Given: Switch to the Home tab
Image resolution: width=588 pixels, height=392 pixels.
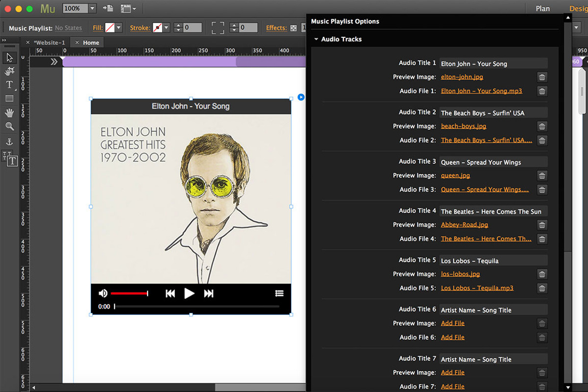Looking at the screenshot, I should point(91,43).
